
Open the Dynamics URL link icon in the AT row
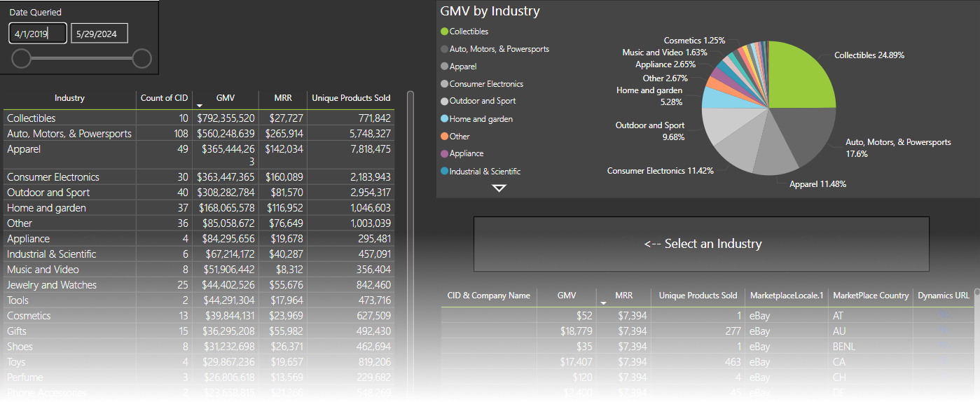pyautogui.click(x=944, y=316)
